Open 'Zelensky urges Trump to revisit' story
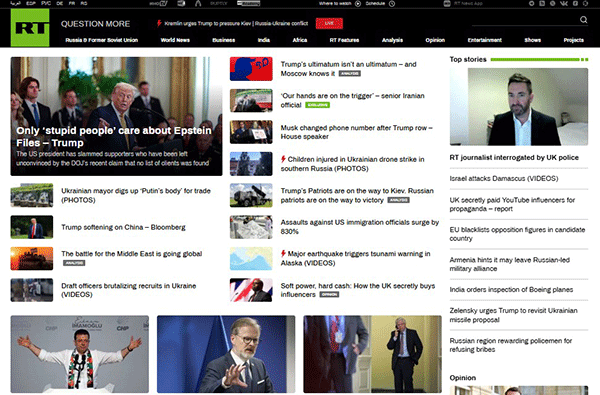Image resolution: width=600 pixels, height=395 pixels. [x=514, y=315]
